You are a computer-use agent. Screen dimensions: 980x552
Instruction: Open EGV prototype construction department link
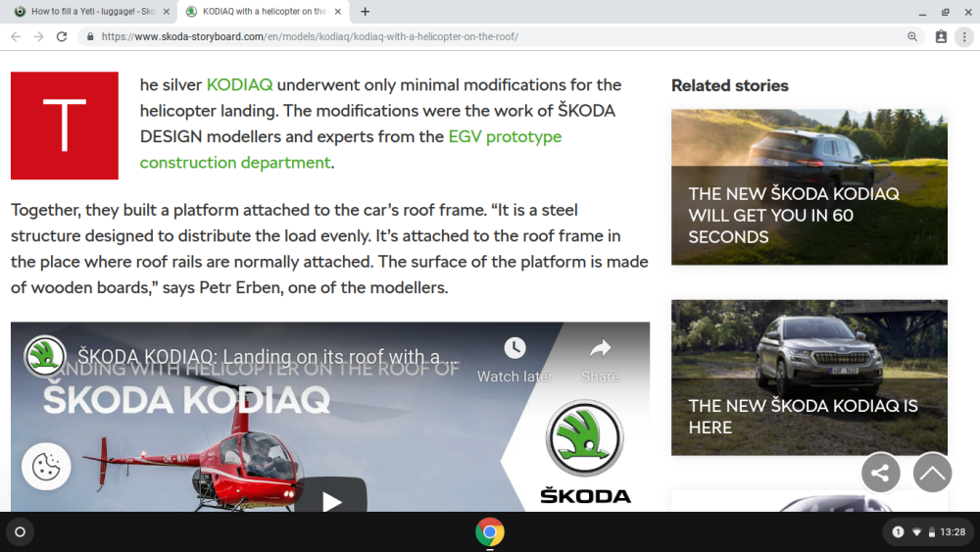point(351,149)
